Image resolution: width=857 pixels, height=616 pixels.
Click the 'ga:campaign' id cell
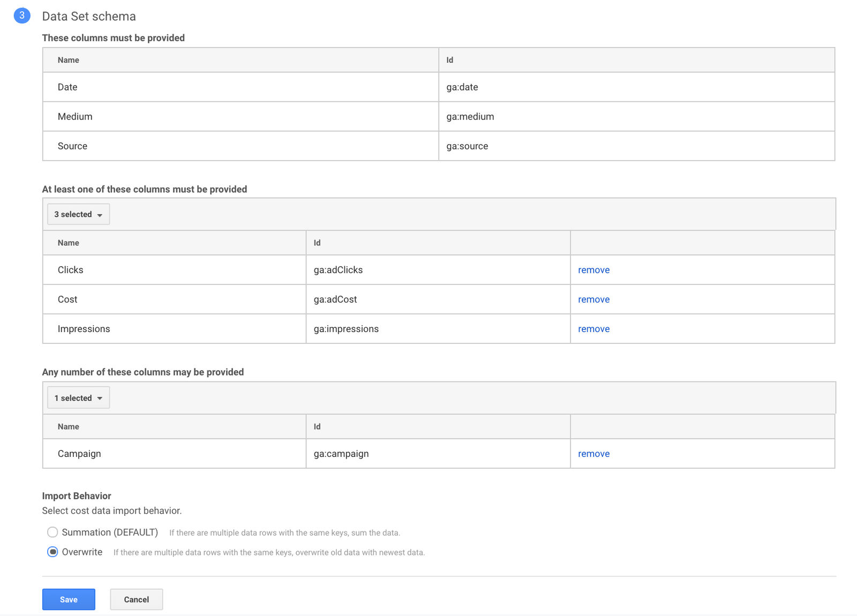pos(438,454)
